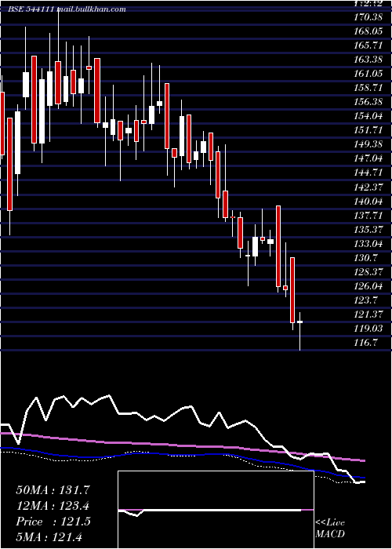Select the 133.04 price axis label

pyautogui.click(x=368, y=244)
